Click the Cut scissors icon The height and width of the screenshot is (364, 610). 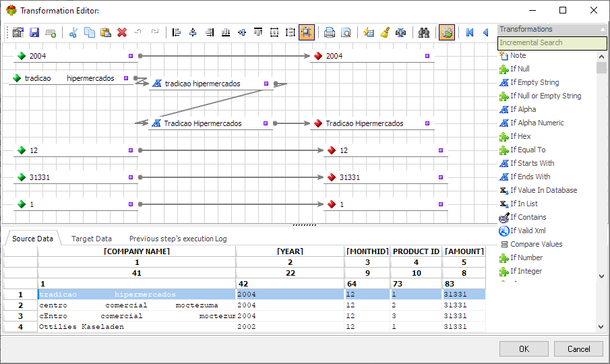click(73, 32)
